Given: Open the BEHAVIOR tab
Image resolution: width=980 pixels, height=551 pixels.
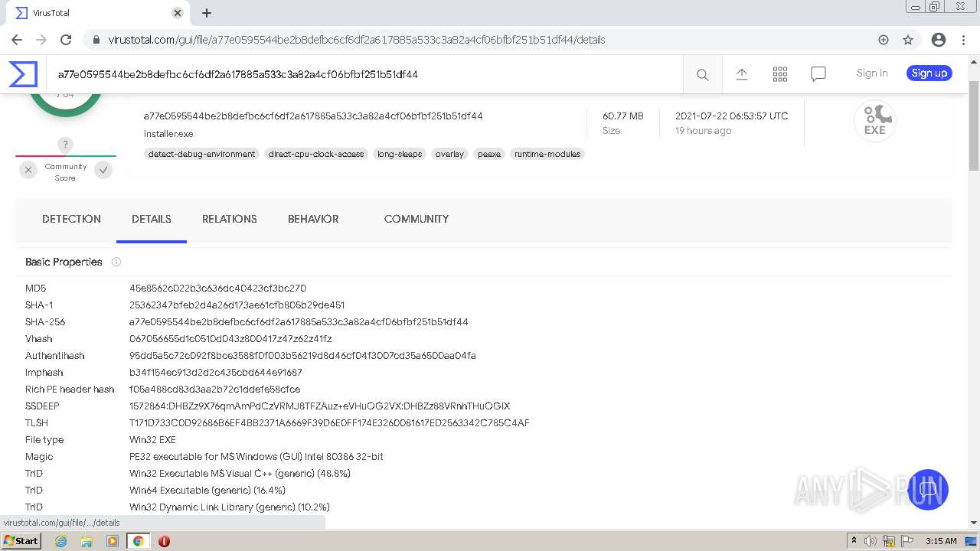Looking at the screenshot, I should click(313, 219).
